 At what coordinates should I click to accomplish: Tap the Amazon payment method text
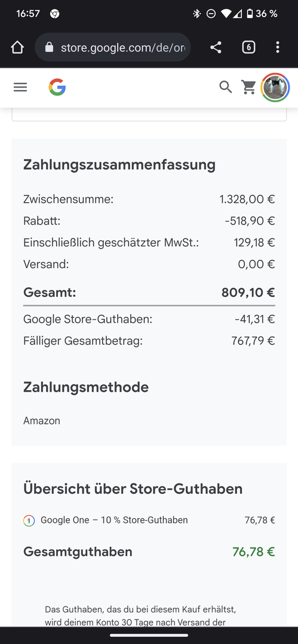(x=42, y=420)
